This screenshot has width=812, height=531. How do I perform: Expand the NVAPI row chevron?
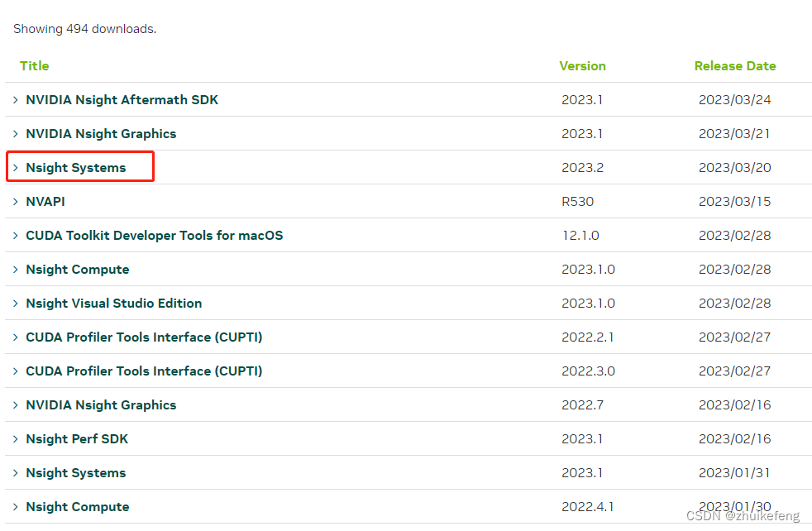(x=16, y=202)
